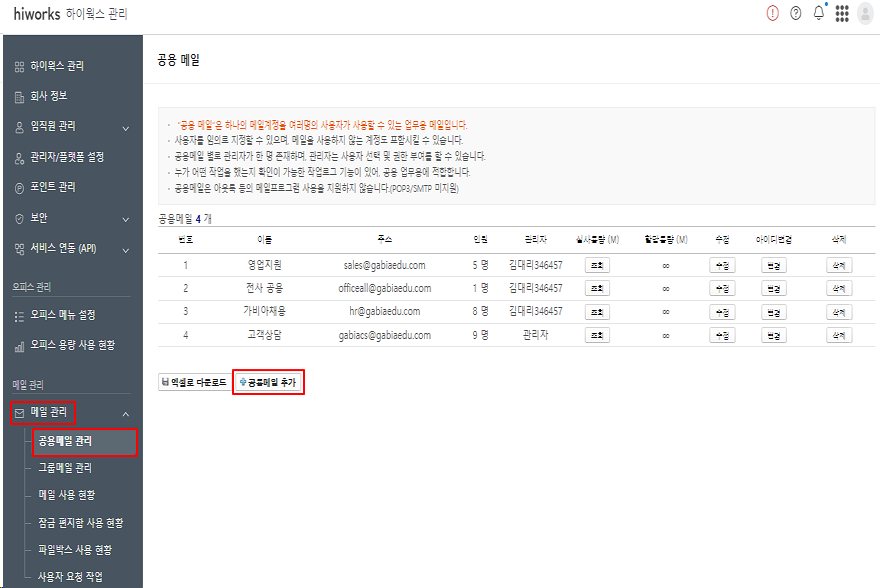Click 변경 ID button for 전사 공용
The width and height of the screenshot is (880, 588).
click(774, 288)
